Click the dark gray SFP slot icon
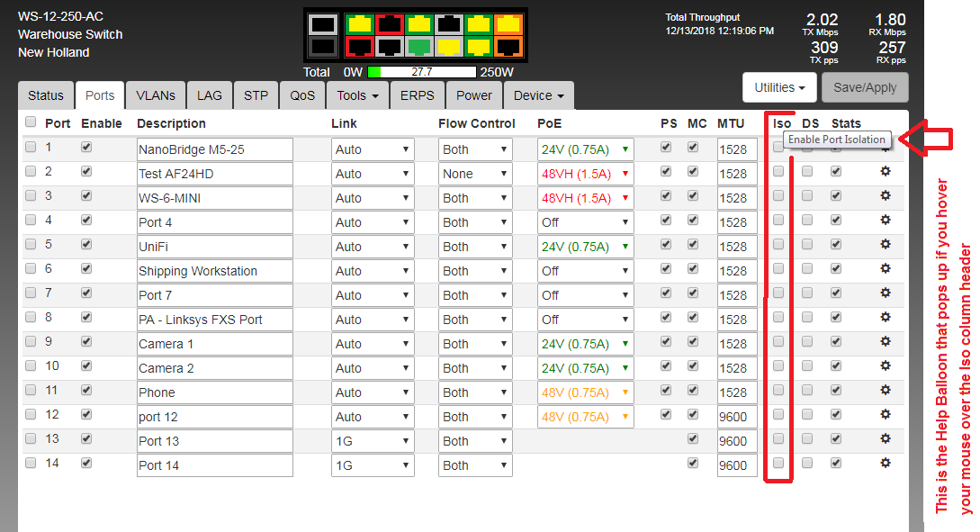This screenshot has height=532, width=980. point(325,46)
